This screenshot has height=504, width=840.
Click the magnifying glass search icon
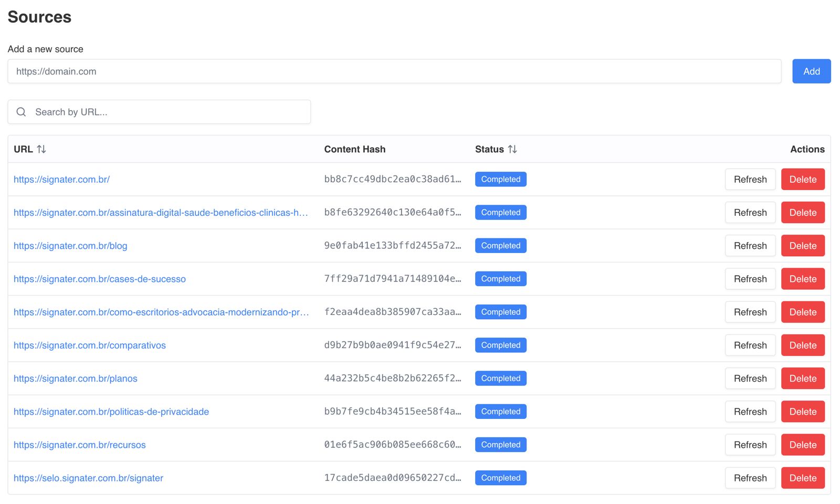[21, 112]
